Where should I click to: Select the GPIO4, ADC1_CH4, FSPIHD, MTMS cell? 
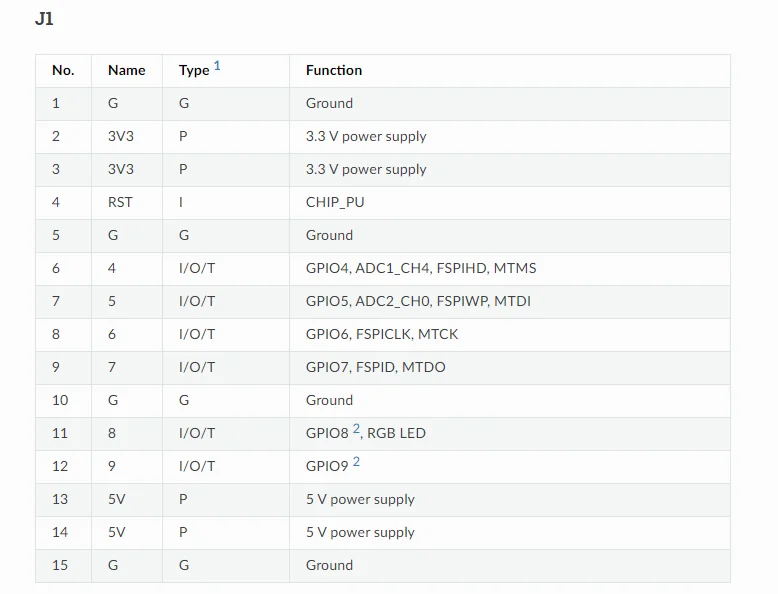[421, 268]
